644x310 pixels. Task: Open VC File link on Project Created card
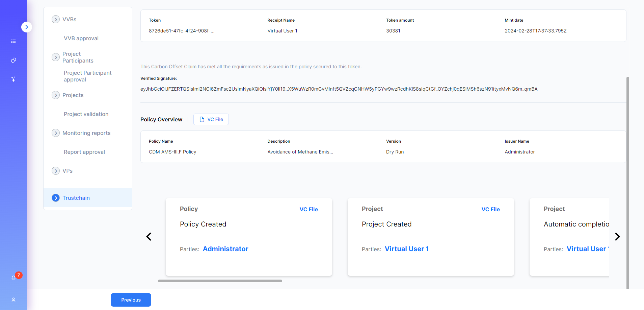coord(490,209)
